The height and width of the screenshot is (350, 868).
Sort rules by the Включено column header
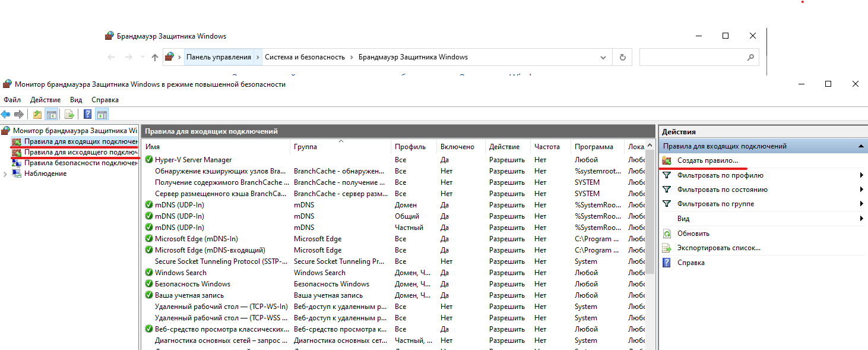tap(457, 147)
